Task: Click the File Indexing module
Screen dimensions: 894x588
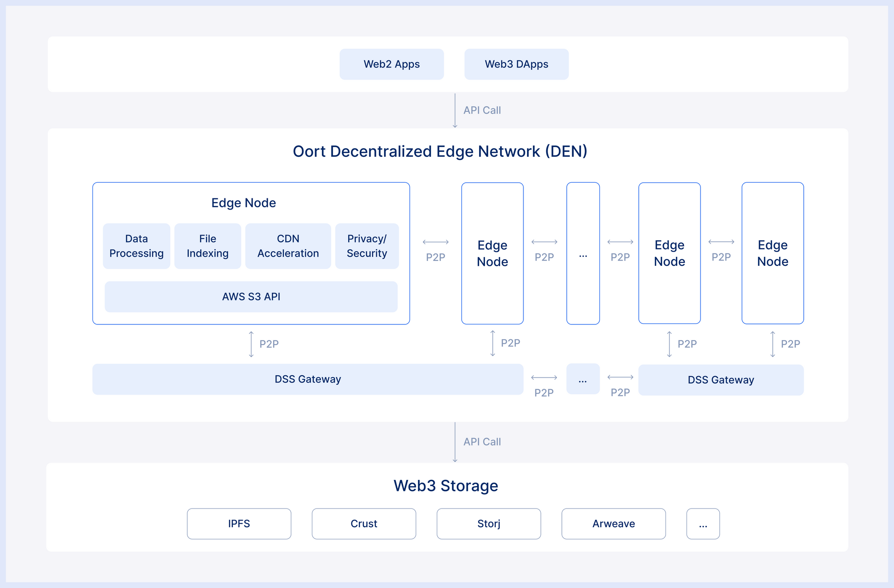Action: (x=207, y=246)
